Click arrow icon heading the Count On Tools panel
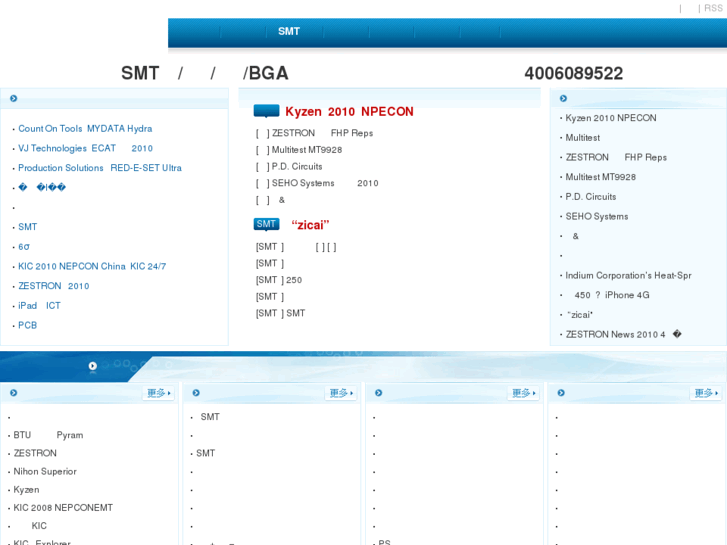Viewport: 727px width, 545px height. [13, 98]
